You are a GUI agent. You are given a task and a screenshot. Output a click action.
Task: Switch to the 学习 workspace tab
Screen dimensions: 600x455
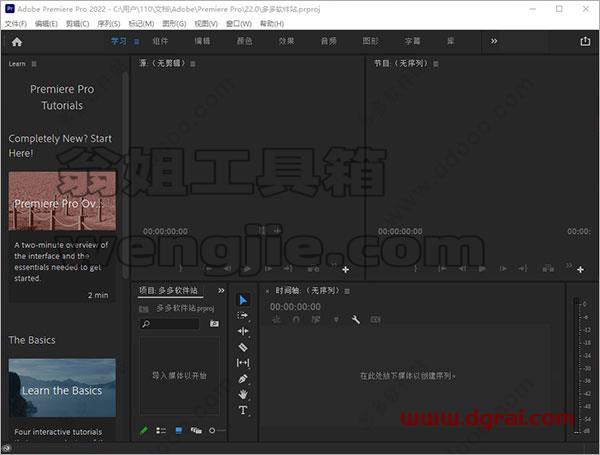point(119,41)
